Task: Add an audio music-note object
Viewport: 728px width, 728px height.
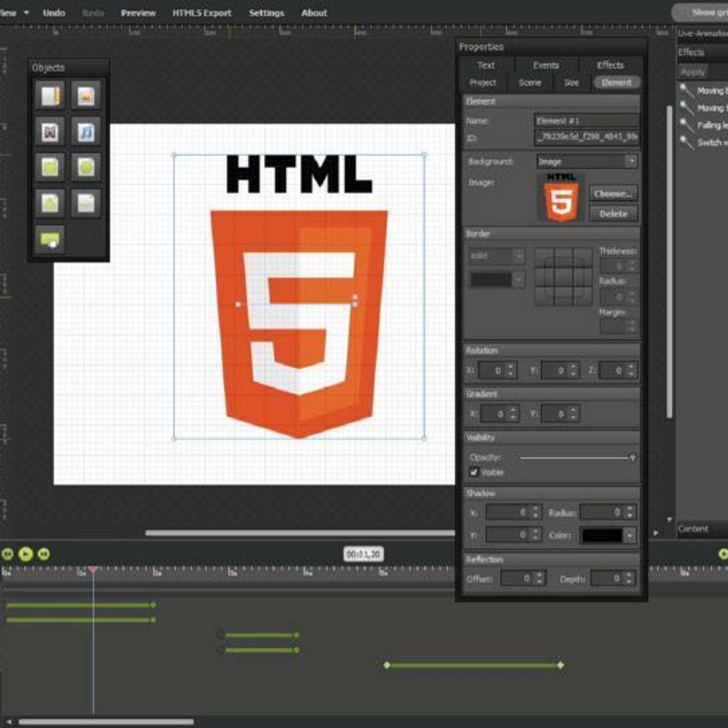Action: [86, 132]
